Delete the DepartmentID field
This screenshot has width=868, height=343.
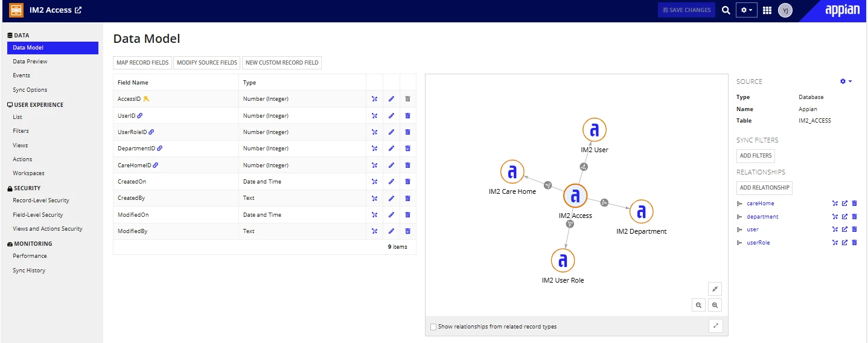click(x=407, y=149)
